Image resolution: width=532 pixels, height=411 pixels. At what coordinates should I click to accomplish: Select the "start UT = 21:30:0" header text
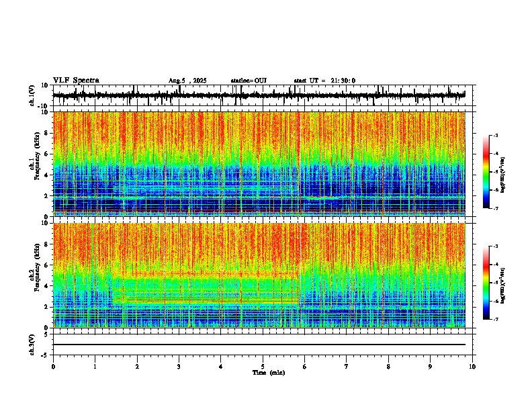(324, 81)
